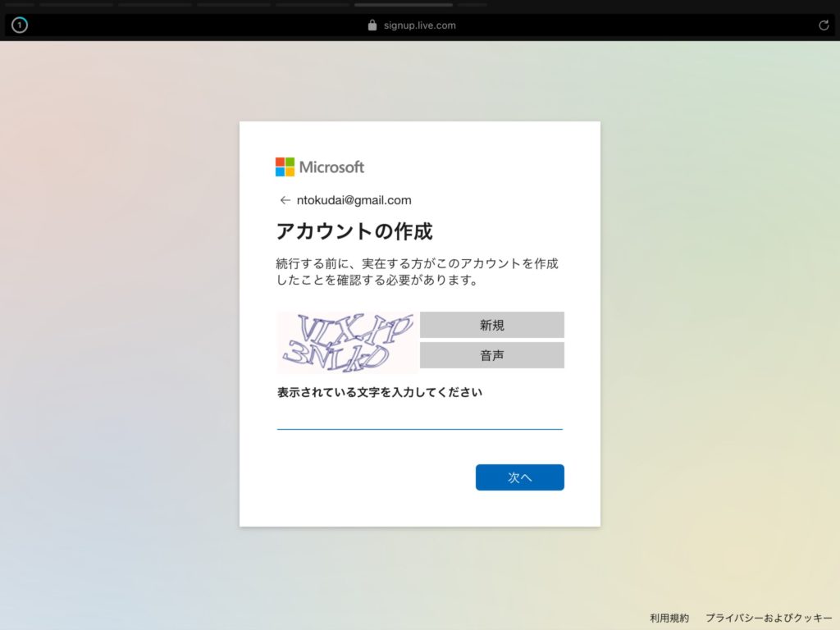
Task: Click the 表示されている文字を入力してください label
Action: [x=379, y=392]
